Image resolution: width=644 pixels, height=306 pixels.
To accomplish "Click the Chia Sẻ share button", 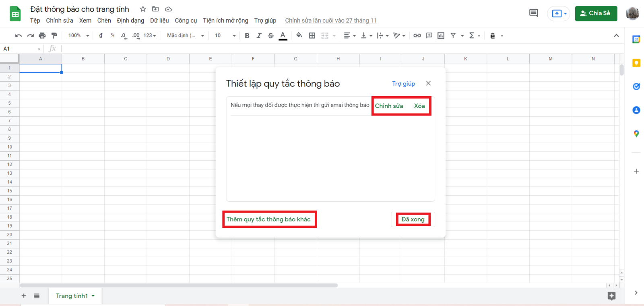I will (596, 14).
